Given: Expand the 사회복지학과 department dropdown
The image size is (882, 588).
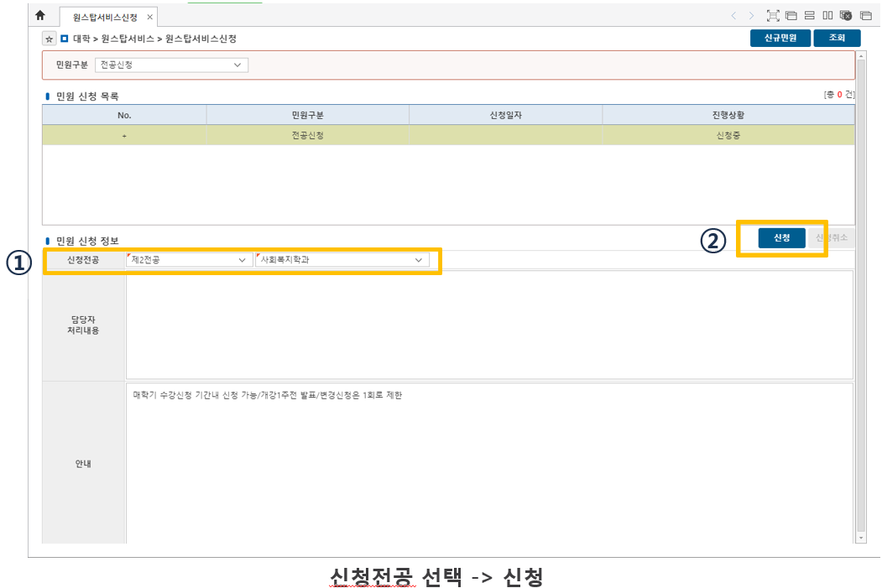Looking at the screenshot, I should (x=342, y=260).
